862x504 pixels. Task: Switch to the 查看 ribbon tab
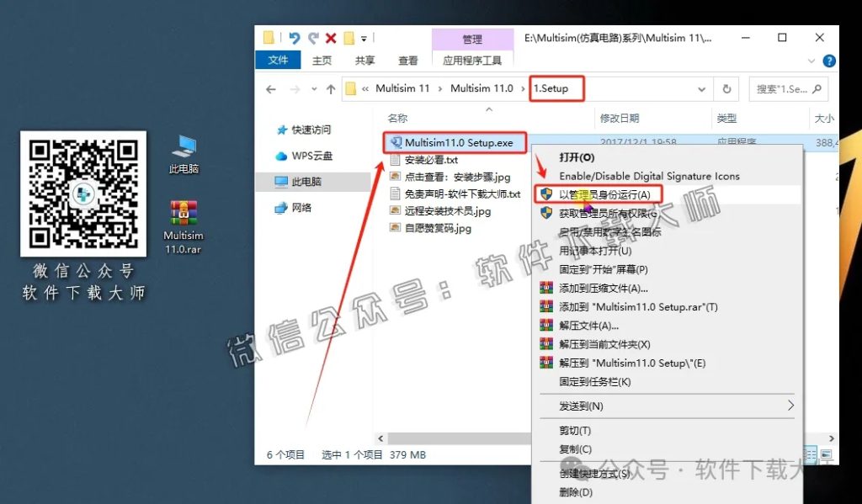(407, 60)
